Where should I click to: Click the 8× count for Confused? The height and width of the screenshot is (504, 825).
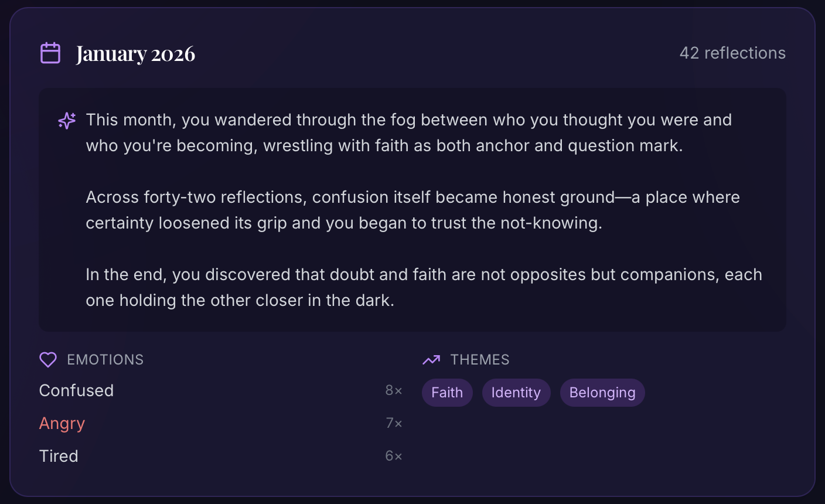click(394, 391)
